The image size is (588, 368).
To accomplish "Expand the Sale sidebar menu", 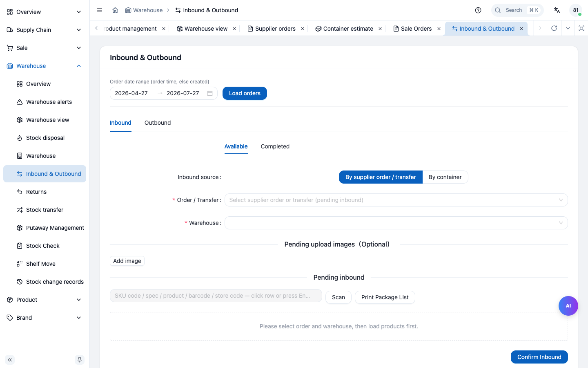I will pyautogui.click(x=45, y=48).
